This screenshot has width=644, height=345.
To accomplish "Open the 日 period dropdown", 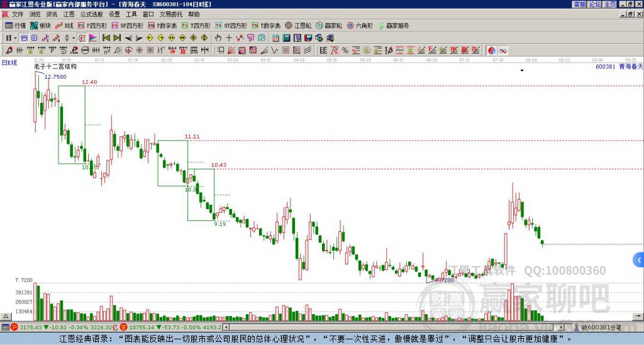I will 11,38.
